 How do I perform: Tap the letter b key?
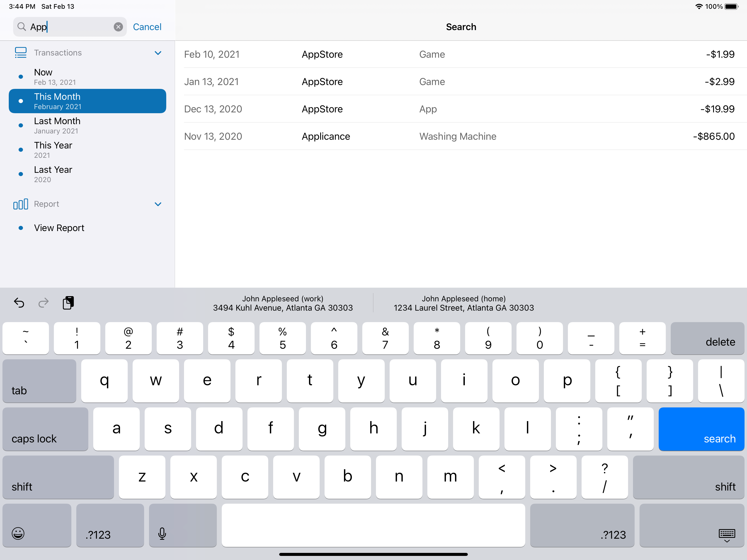[348, 477]
